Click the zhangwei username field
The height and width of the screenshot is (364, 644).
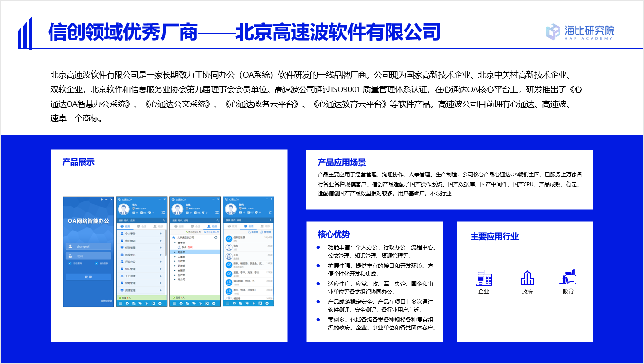[x=88, y=246]
